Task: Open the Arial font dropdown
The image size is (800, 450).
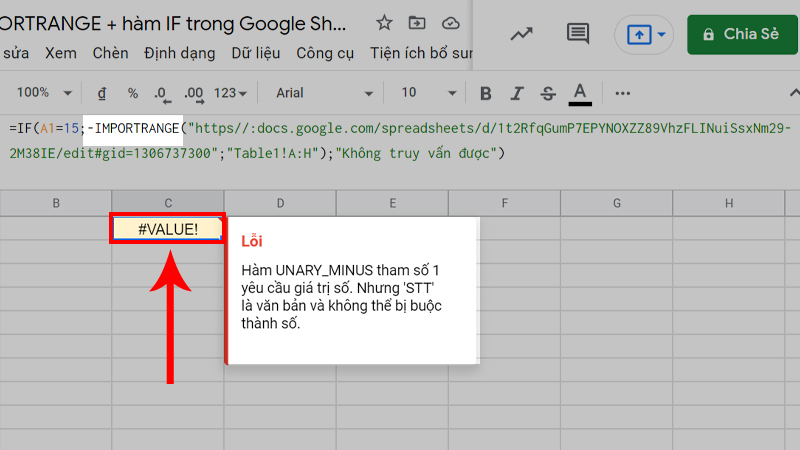Action: 324,93
